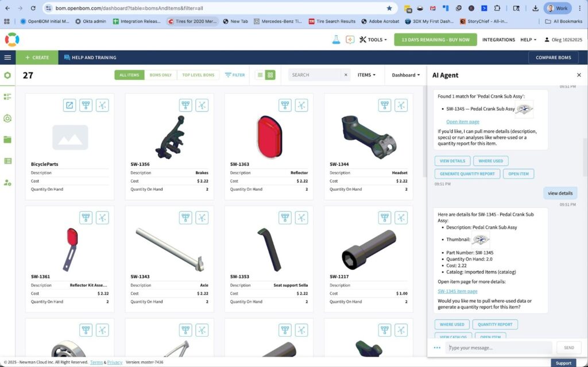The width and height of the screenshot is (588, 367).
Task: Open BicycleParts in a new window
Action: pos(69,105)
